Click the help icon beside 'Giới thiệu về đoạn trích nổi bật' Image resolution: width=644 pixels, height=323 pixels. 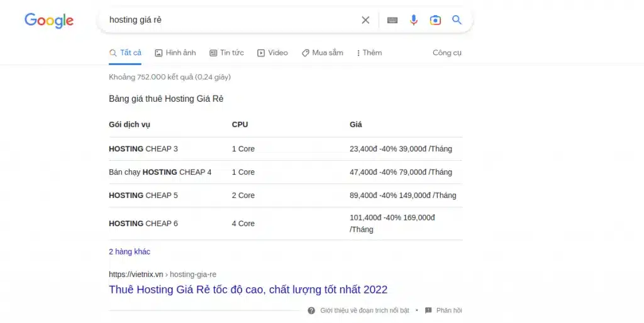pyautogui.click(x=311, y=310)
